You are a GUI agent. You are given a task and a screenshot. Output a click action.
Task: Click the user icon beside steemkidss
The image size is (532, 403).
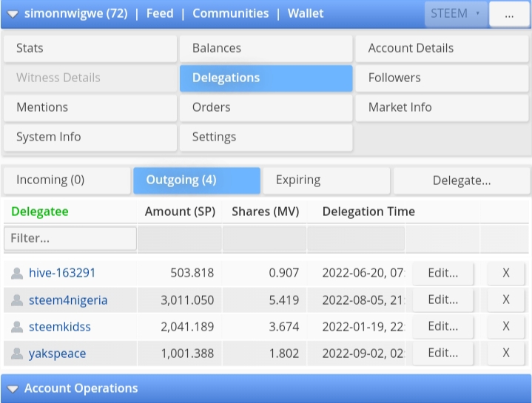(x=17, y=327)
